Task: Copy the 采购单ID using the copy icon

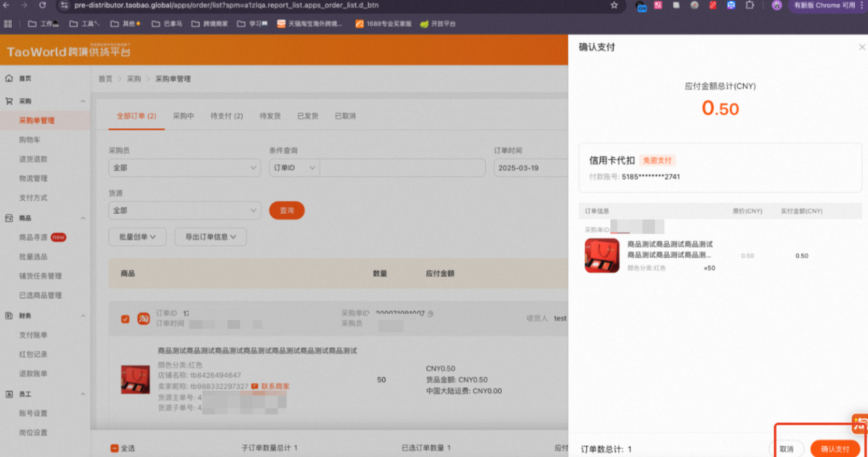Action: [431, 314]
